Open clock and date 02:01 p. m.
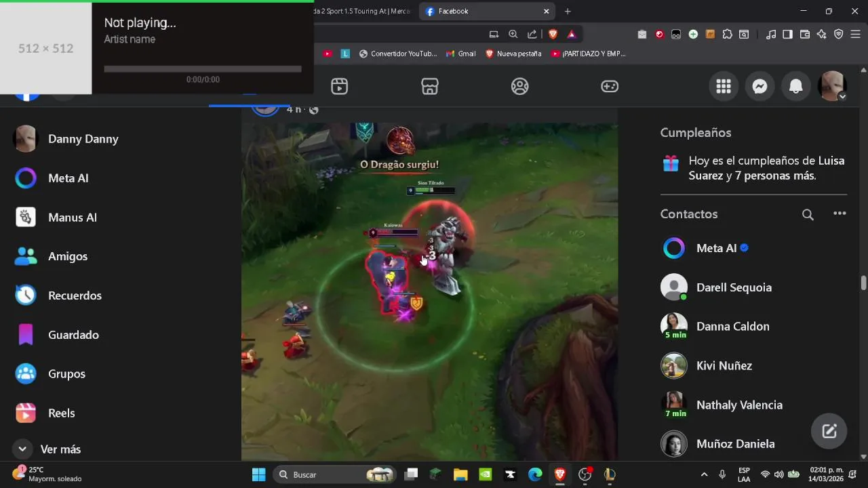The image size is (868, 488). tap(826, 474)
